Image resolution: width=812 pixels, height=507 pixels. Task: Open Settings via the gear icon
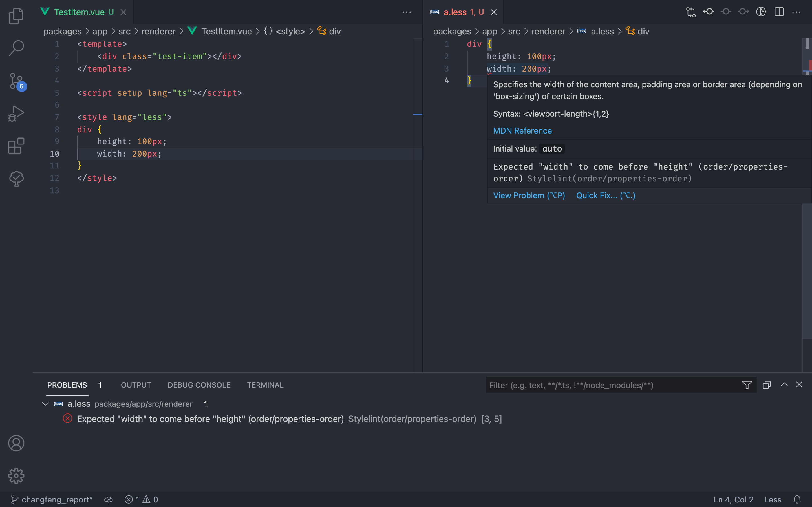point(16,475)
